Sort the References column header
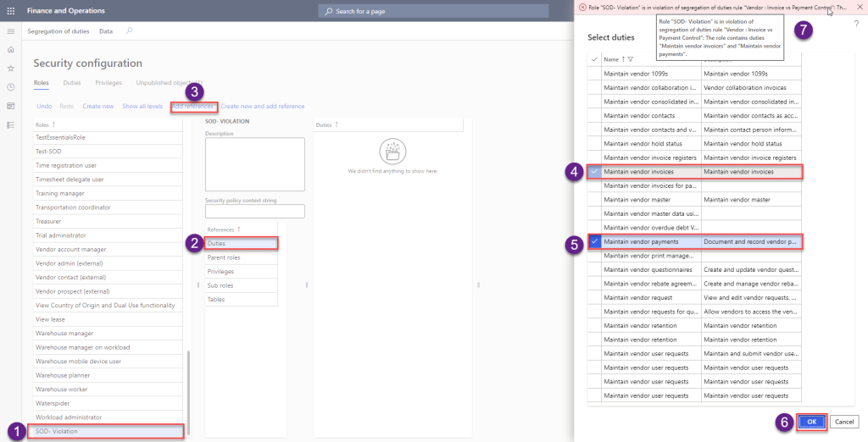This screenshot has height=442, width=868. [x=225, y=229]
